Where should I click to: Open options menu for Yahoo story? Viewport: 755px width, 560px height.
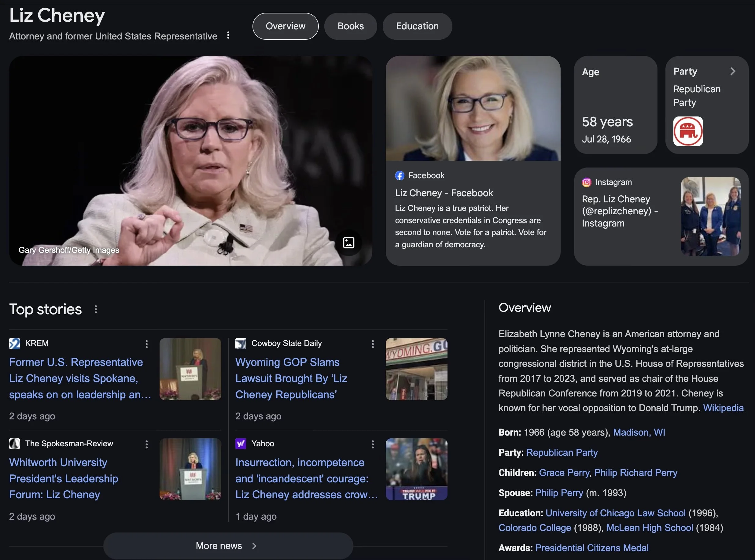(373, 444)
